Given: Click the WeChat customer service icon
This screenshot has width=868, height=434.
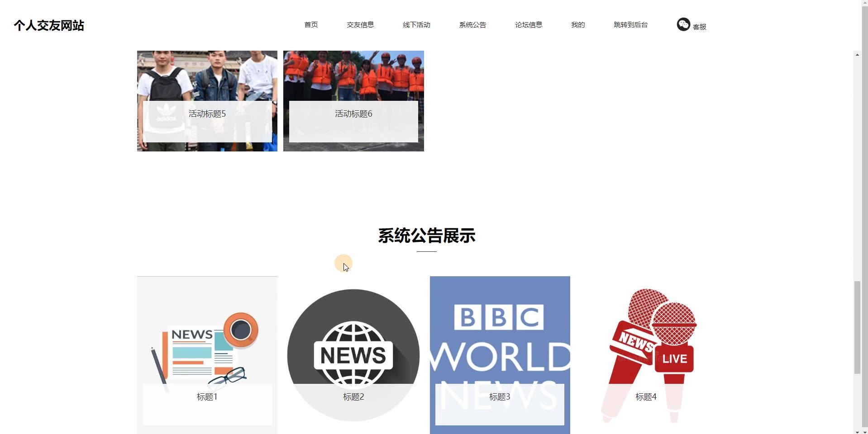Looking at the screenshot, I should coord(683,24).
